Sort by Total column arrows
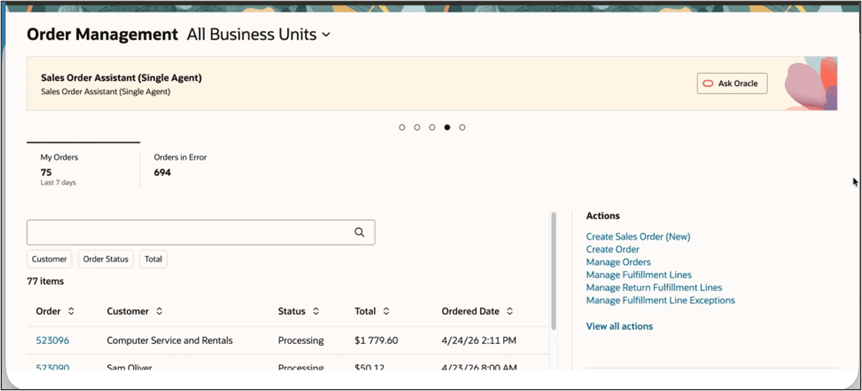 (x=386, y=311)
